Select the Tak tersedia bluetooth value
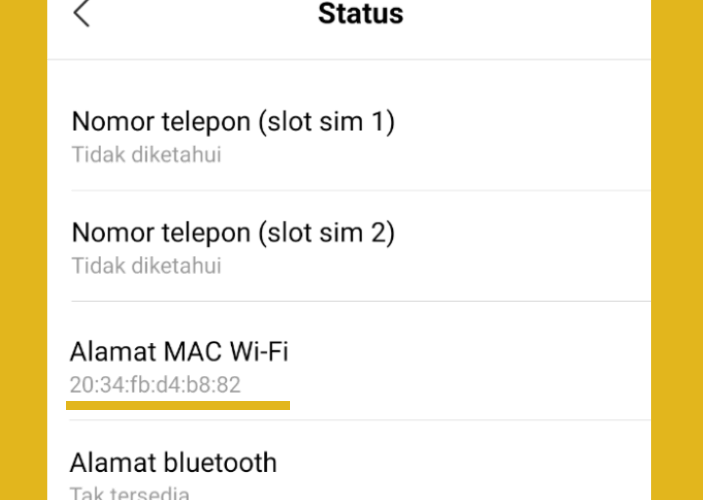Viewport: 703px width, 500px height. click(130, 493)
